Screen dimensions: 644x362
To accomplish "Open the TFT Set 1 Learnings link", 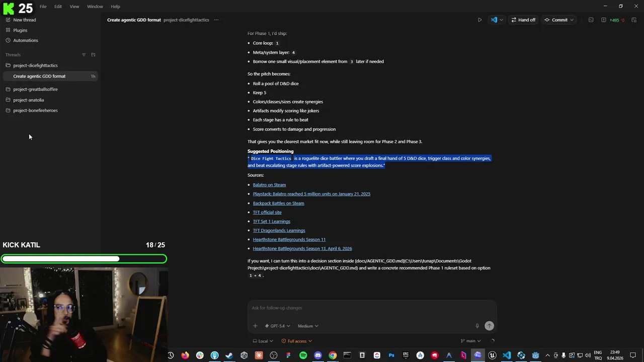I will tap(272, 221).
